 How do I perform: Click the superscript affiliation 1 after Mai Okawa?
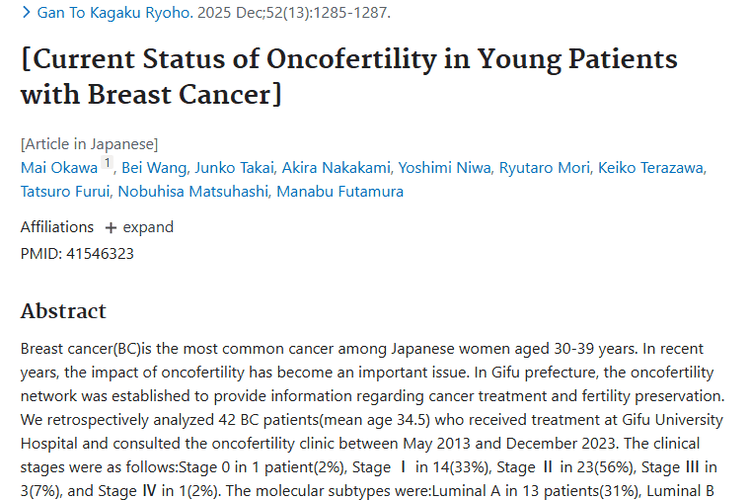(107, 164)
